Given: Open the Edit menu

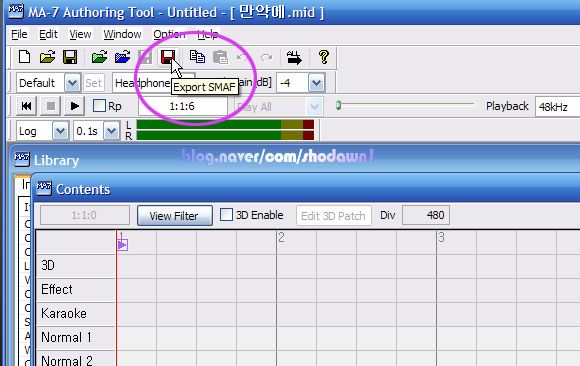Looking at the screenshot, I should (x=48, y=34).
